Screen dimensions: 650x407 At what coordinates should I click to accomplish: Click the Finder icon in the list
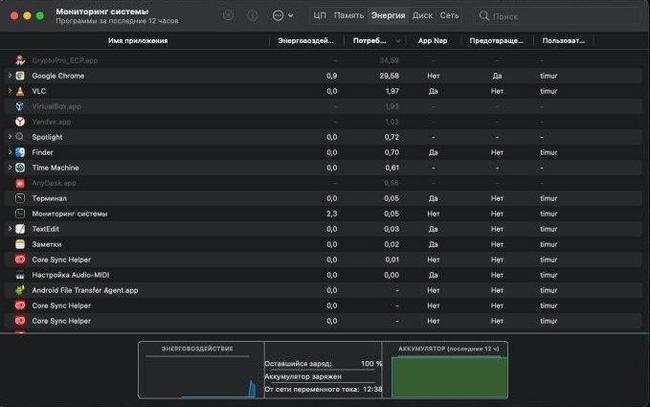pos(21,152)
